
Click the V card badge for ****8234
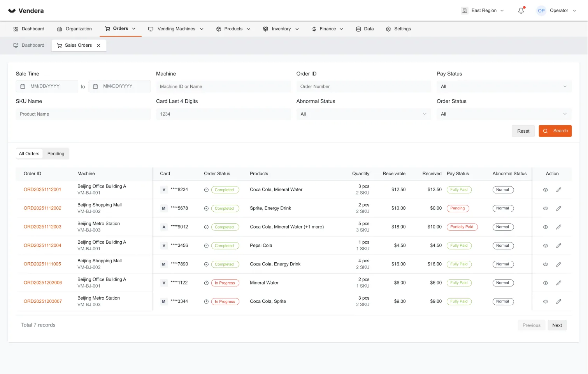[164, 190]
